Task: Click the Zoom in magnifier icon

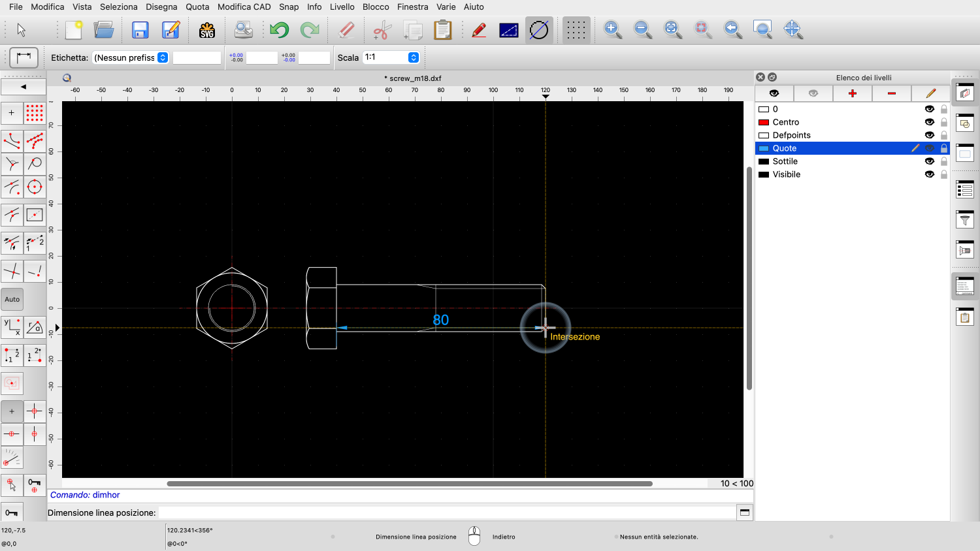Action: click(x=612, y=29)
